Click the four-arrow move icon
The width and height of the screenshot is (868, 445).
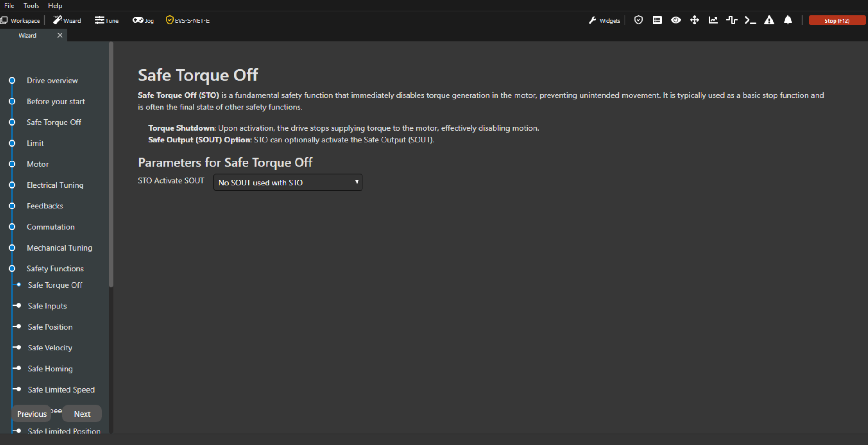pos(694,20)
